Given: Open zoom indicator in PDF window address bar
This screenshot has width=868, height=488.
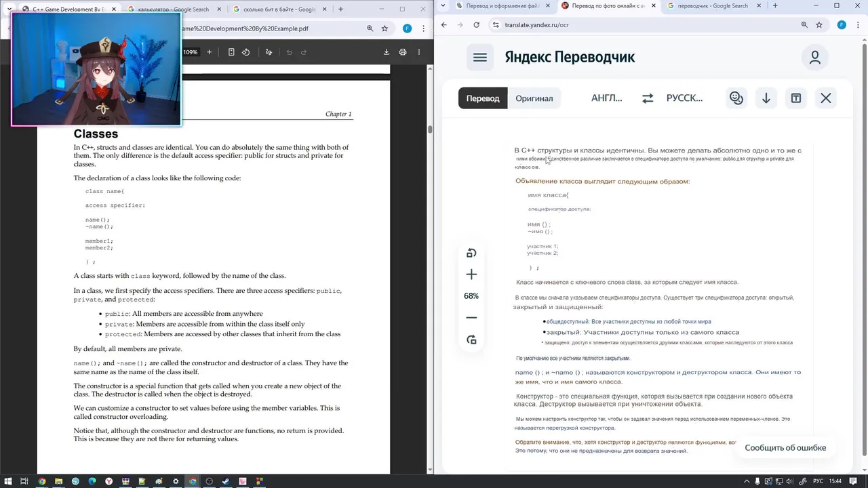Looking at the screenshot, I should (x=370, y=29).
